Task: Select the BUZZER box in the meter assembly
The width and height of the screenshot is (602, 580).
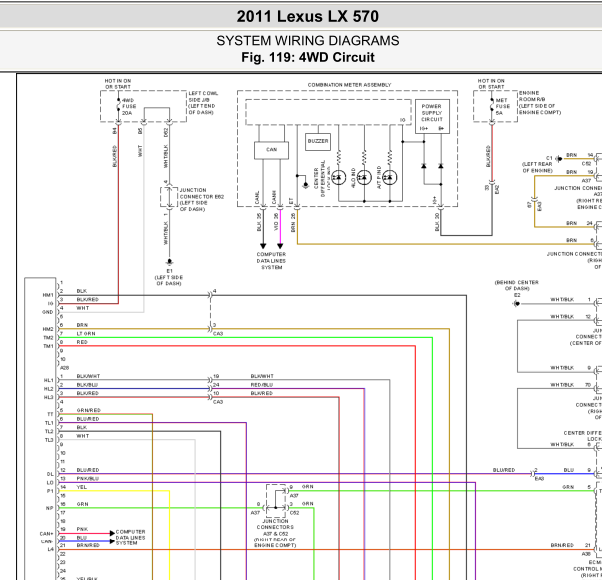Action: click(318, 141)
